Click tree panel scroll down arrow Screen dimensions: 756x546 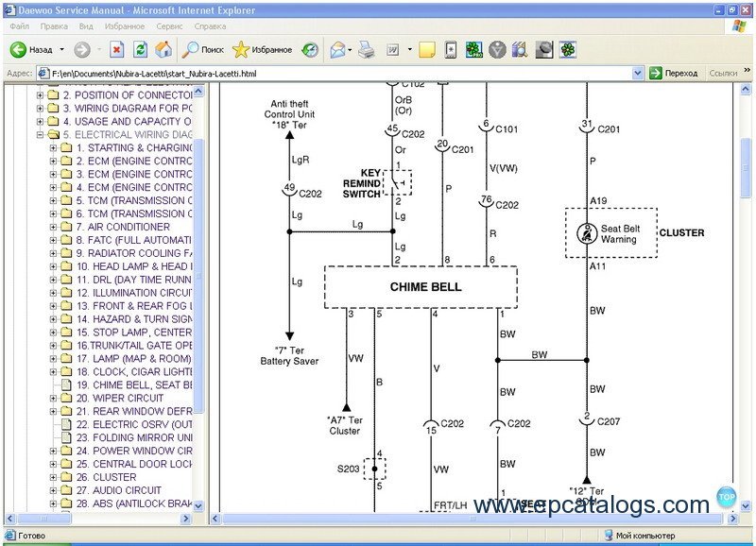tap(198, 506)
